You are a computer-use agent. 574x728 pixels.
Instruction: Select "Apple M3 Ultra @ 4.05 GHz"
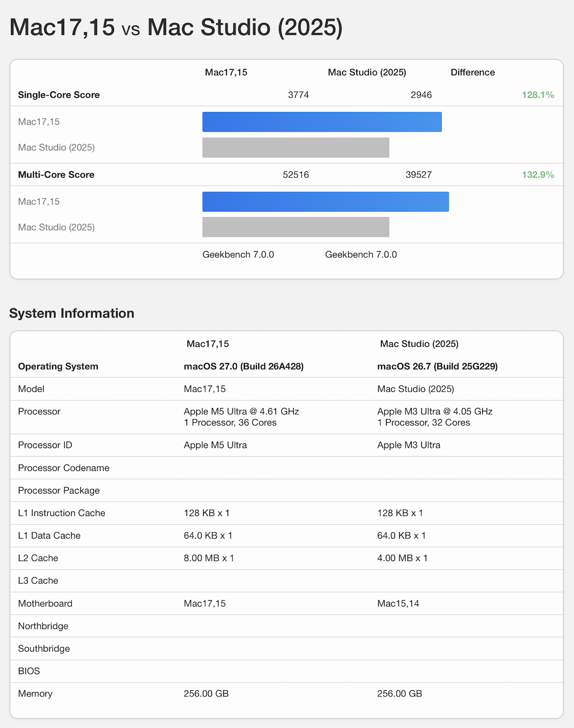435,411
